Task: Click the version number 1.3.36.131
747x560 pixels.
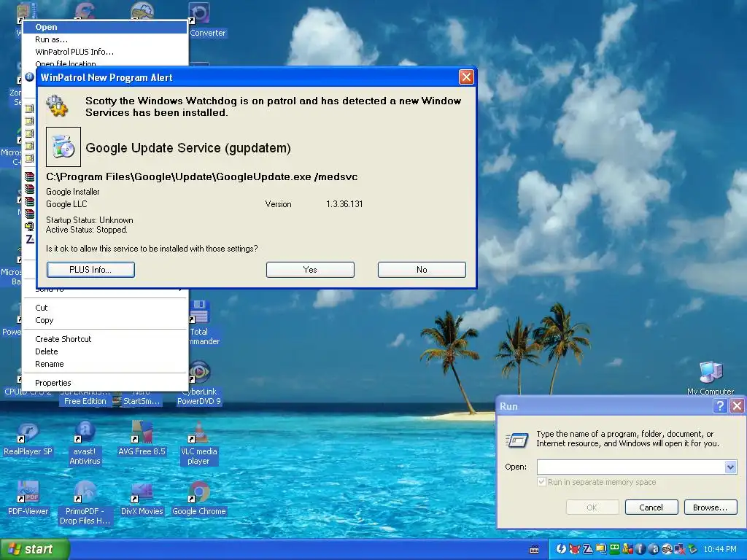Action: pos(344,204)
